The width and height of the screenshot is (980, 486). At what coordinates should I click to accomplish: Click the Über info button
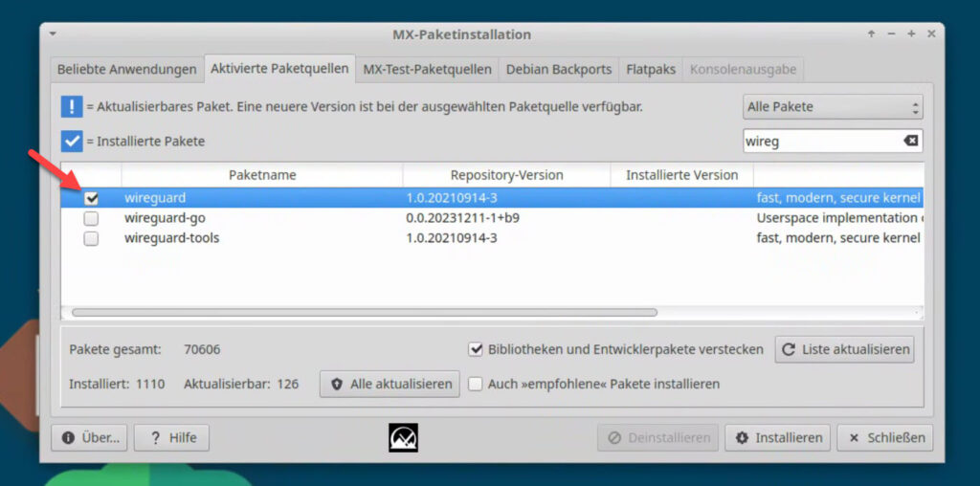tap(90, 437)
